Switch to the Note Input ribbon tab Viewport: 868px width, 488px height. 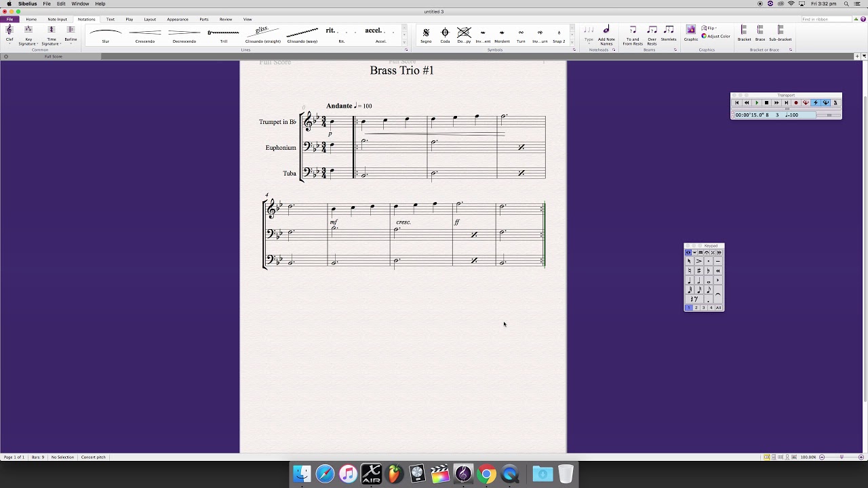click(x=57, y=19)
